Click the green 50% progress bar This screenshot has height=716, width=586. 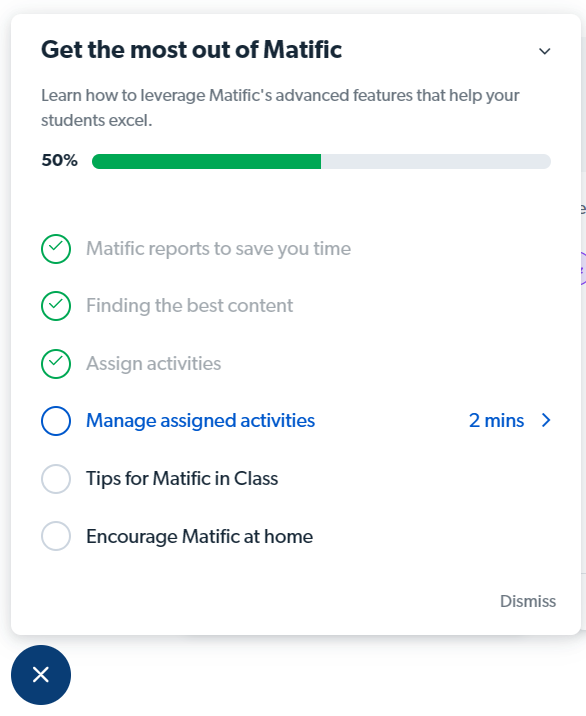tap(206, 161)
